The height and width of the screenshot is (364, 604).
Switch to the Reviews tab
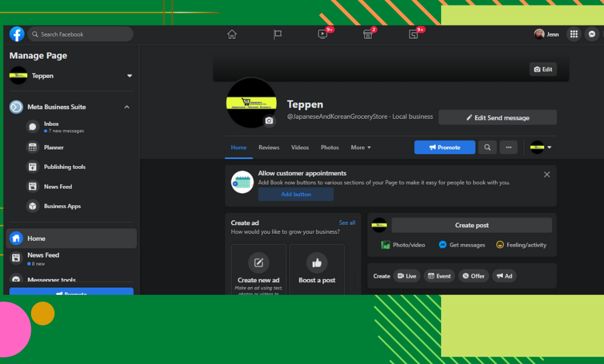tap(269, 148)
